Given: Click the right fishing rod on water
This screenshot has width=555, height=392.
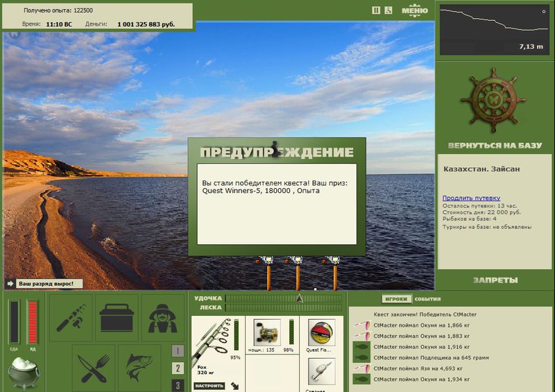Looking at the screenshot, I should point(334,273).
